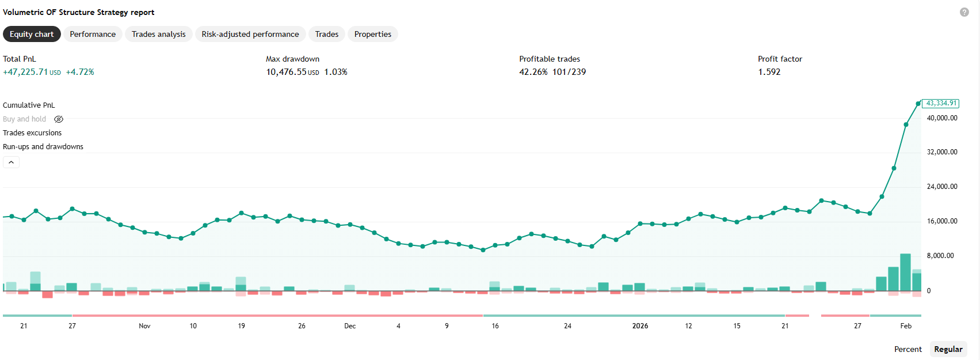
Task: Collapse the chart legend with the chevron
Action: [x=11, y=162]
